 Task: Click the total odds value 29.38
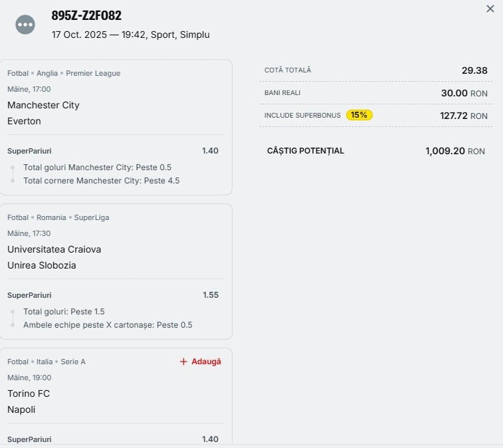click(x=474, y=70)
